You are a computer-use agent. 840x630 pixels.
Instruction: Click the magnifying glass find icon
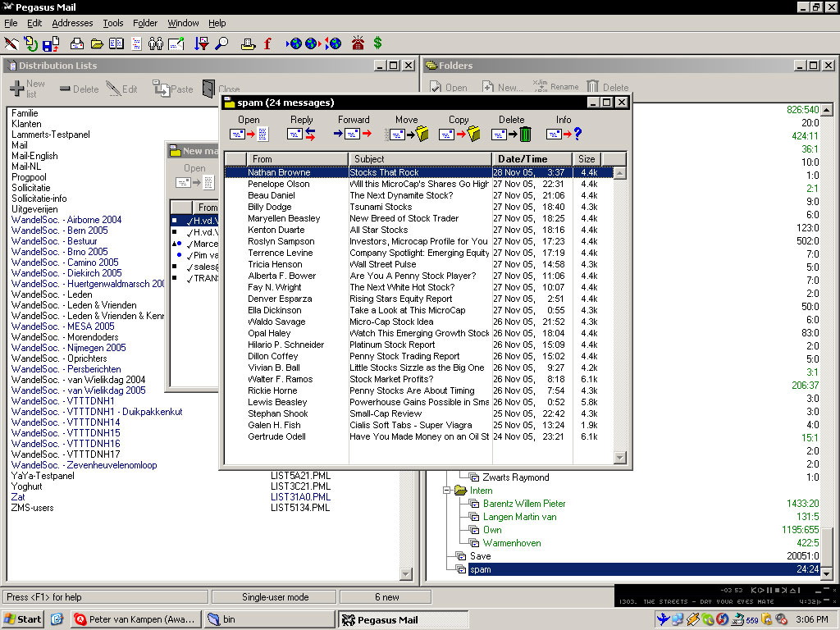[221, 44]
